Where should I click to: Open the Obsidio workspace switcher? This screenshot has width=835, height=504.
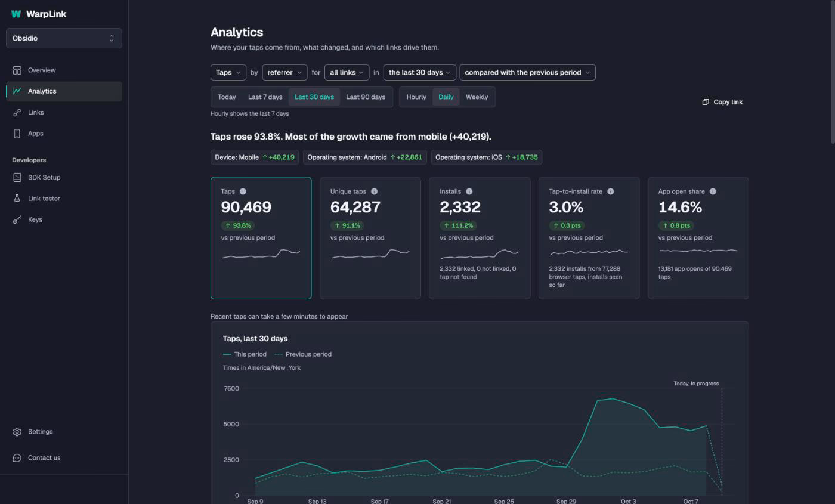click(x=64, y=38)
